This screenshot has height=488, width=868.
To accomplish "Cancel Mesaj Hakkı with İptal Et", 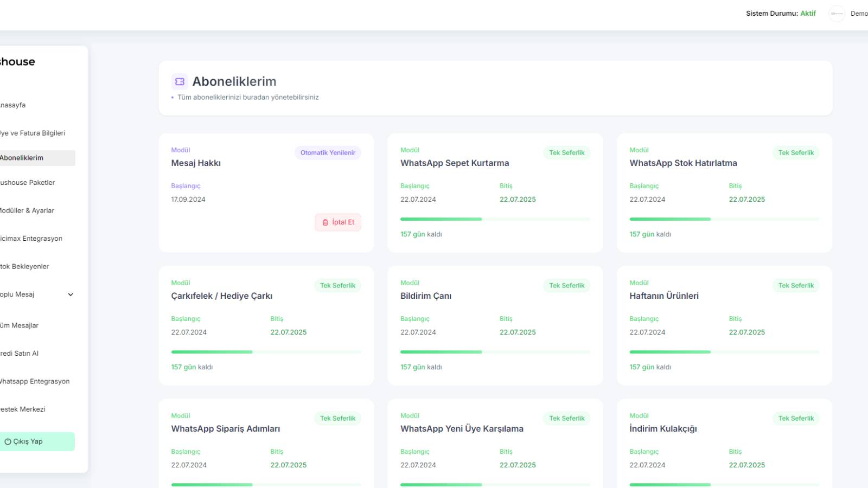I will coord(338,222).
